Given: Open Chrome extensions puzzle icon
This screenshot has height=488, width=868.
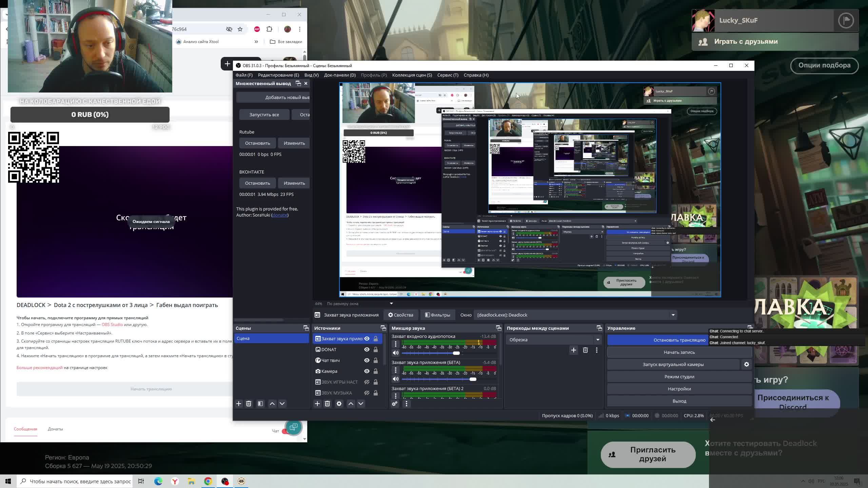Looking at the screenshot, I should [x=270, y=29].
